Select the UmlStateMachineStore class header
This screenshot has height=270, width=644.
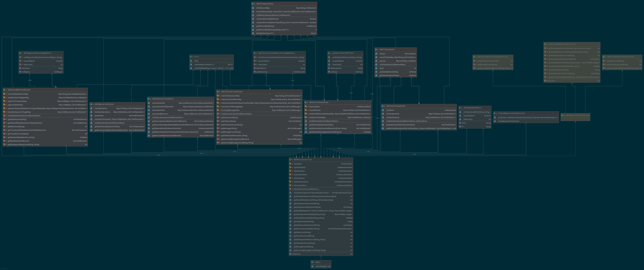tap(19, 90)
